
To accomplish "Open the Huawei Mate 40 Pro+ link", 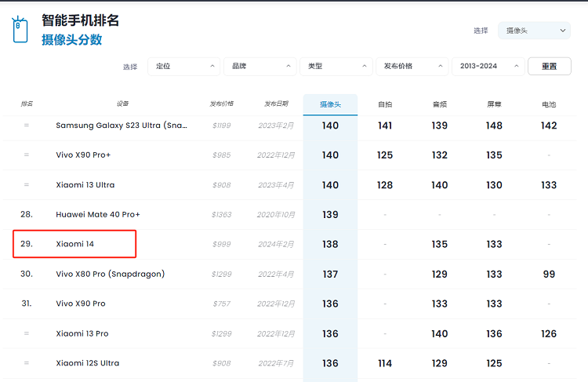I will (x=98, y=215).
